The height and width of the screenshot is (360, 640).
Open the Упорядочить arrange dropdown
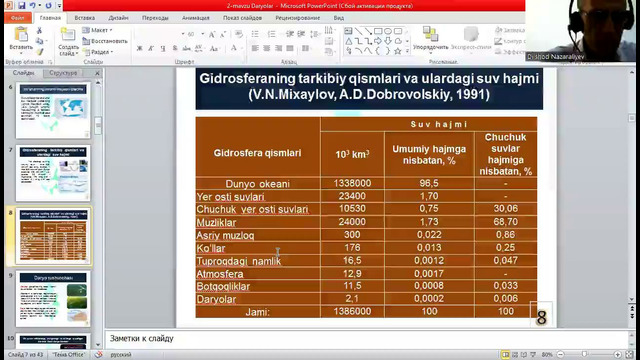tap(430, 40)
